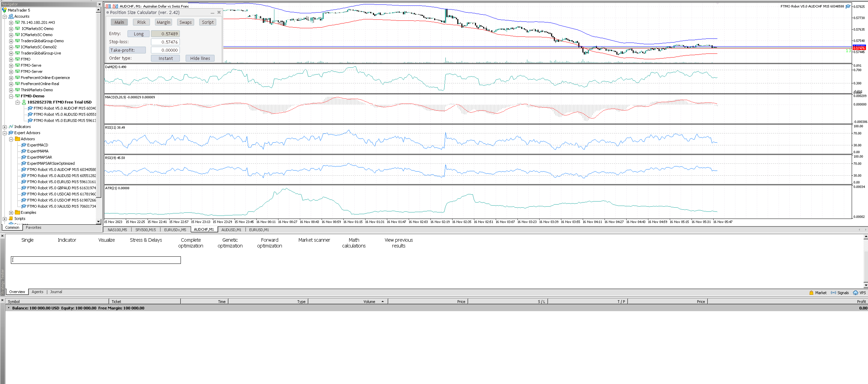Open the VPS cloud icon
Screen dimensions: 868x384
[x=855, y=293]
